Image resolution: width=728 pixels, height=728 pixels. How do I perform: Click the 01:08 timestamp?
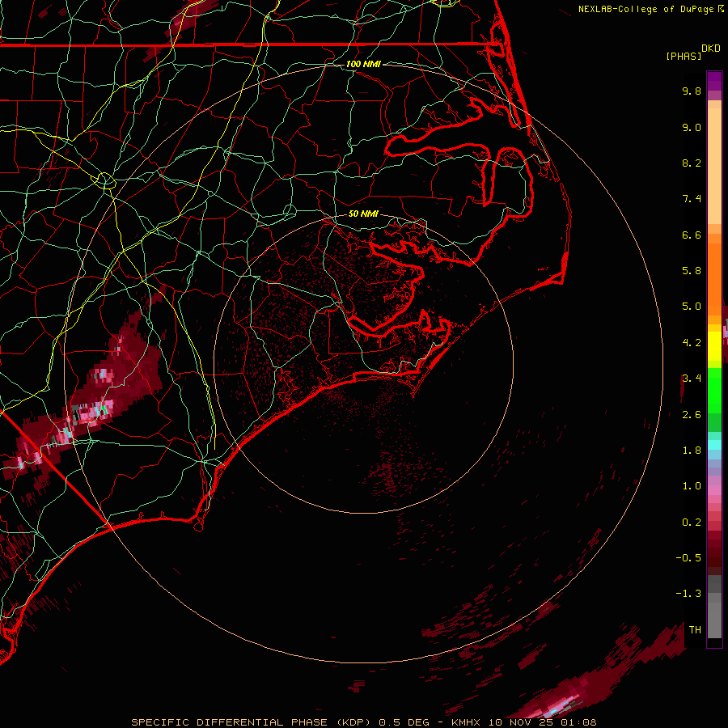coord(578,722)
